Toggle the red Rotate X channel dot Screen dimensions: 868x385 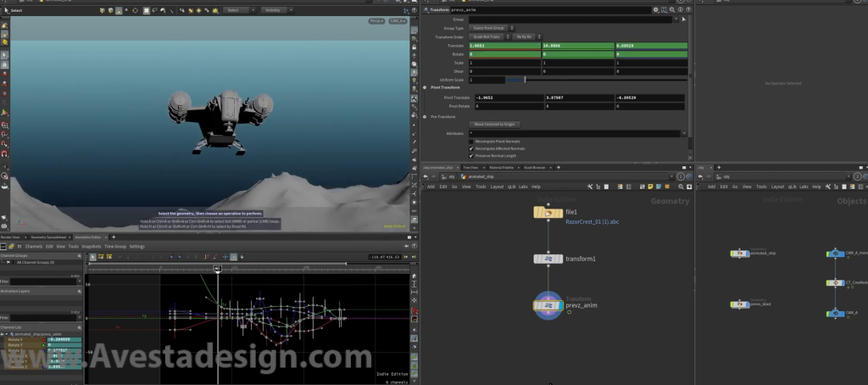pyautogui.click(x=44, y=339)
